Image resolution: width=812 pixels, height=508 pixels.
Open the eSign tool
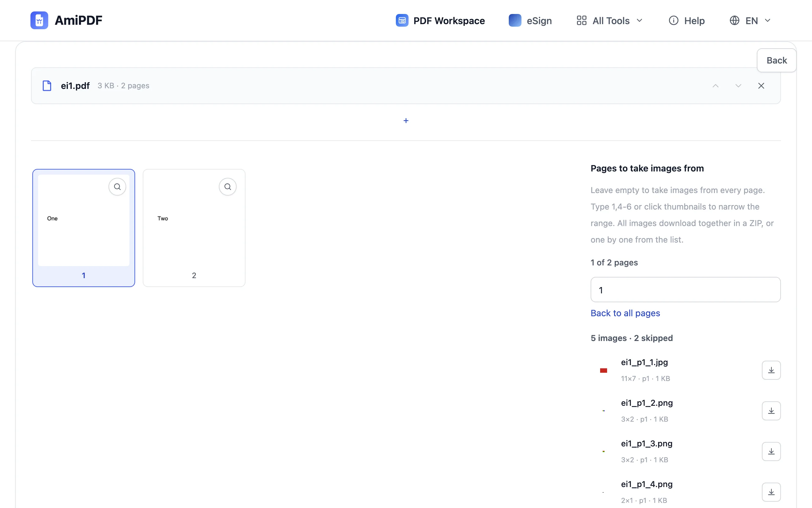click(530, 21)
